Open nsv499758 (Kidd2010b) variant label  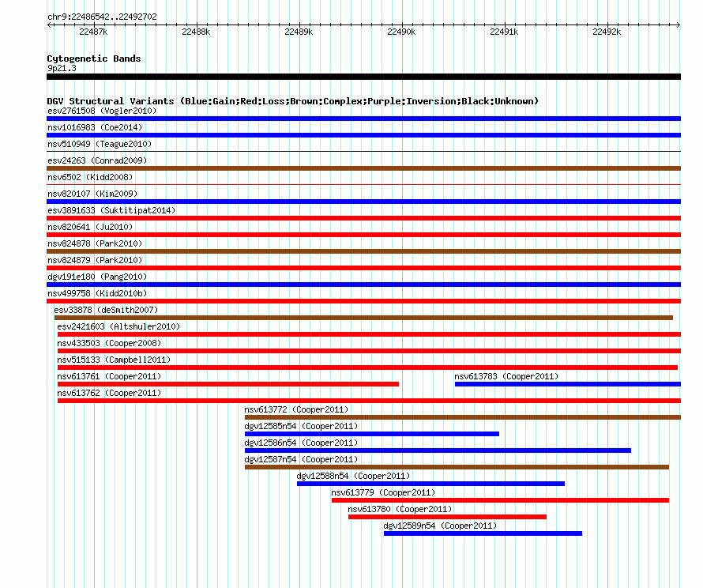97,293
